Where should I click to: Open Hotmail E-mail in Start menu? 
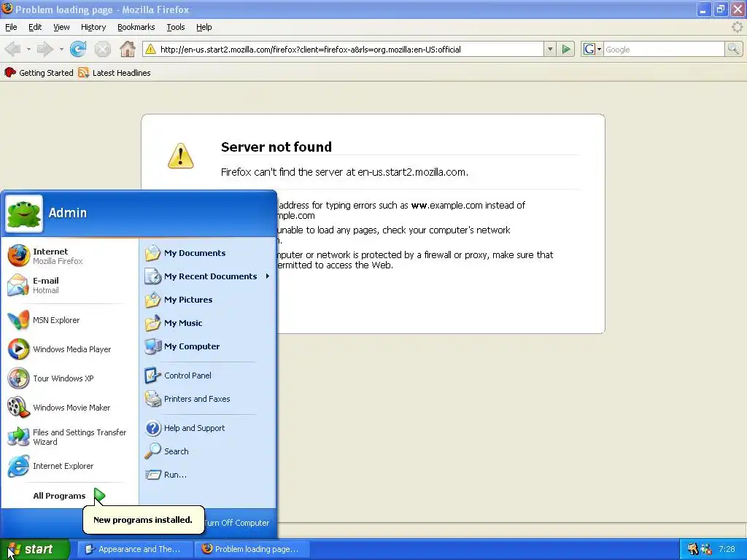69,285
